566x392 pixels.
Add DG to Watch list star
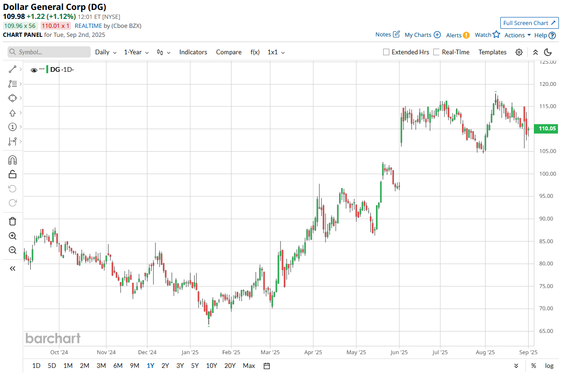[x=497, y=34]
